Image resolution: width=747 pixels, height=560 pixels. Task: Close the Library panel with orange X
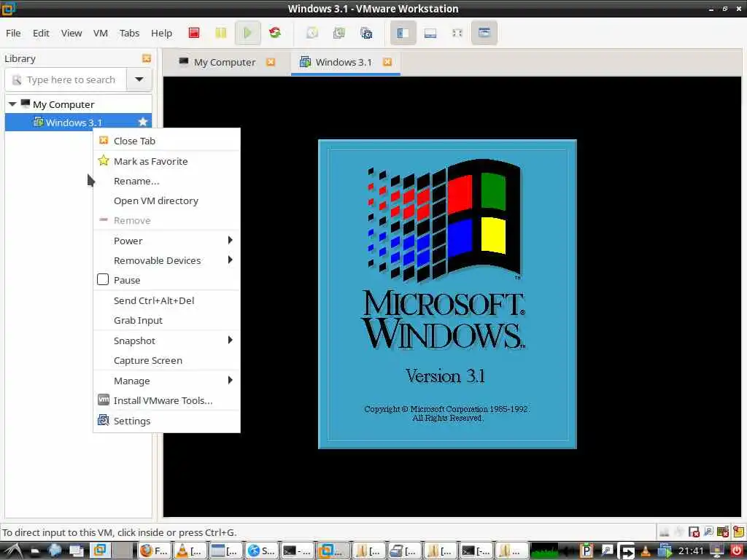[x=146, y=58]
